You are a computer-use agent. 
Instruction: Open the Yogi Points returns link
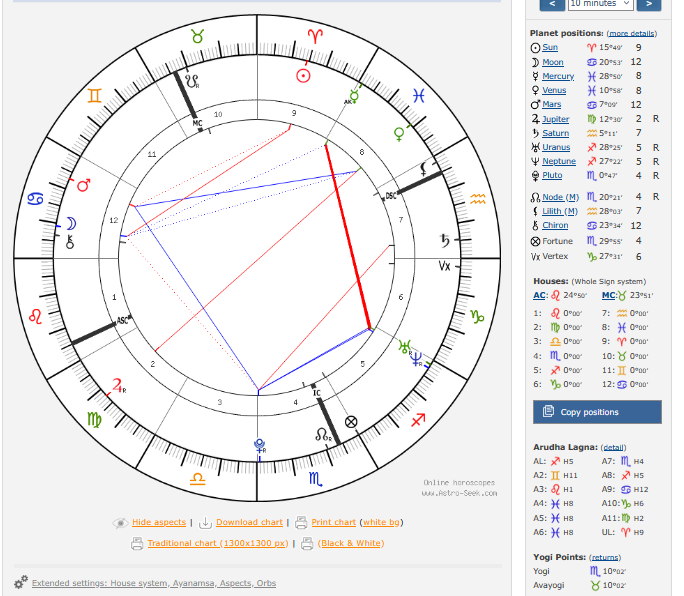click(605, 558)
